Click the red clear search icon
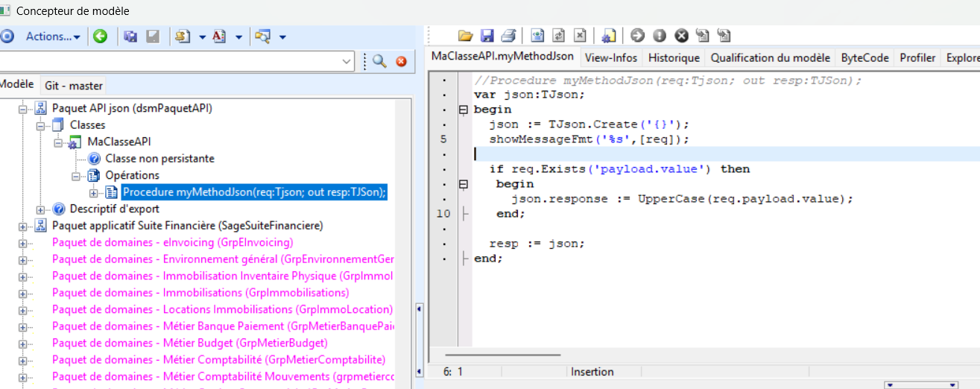Image resolution: width=980 pixels, height=389 pixels. point(401,62)
